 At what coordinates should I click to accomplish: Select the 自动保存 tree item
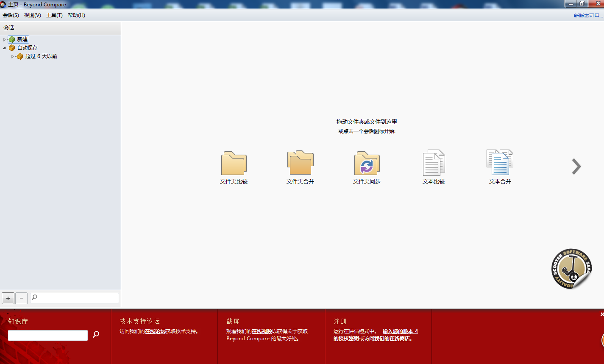[x=28, y=48]
